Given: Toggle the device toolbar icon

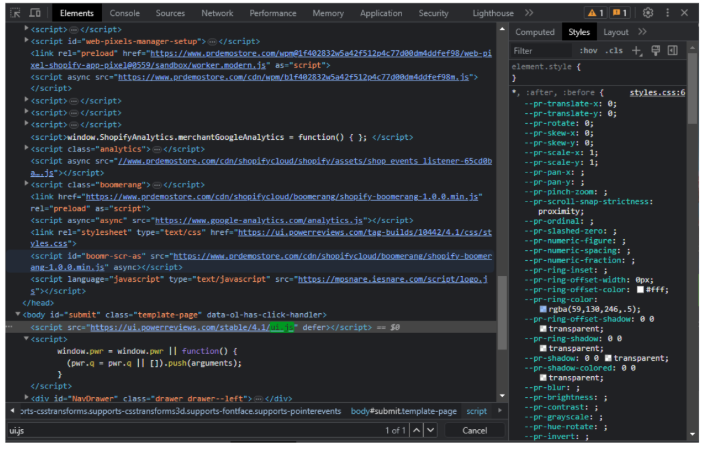Looking at the screenshot, I should 35,13.
